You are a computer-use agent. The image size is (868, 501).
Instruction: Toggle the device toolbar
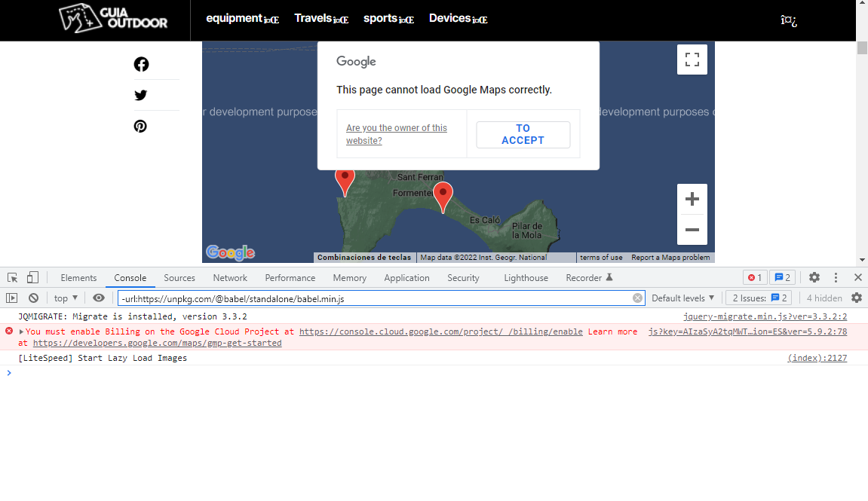pyautogui.click(x=32, y=277)
